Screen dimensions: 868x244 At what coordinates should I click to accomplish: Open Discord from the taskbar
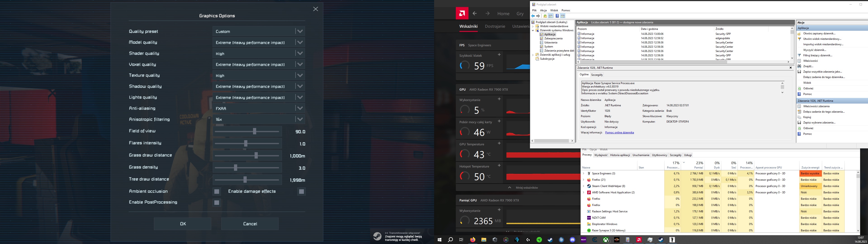point(572,240)
